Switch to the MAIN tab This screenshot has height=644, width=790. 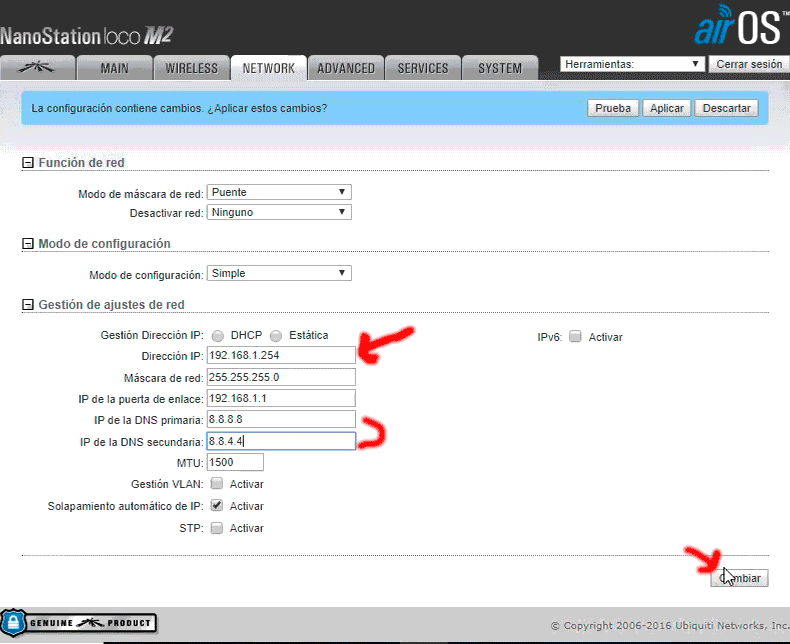point(114,68)
